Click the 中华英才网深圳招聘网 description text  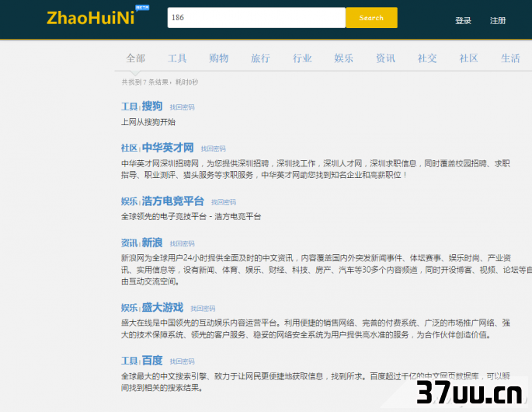315,169
